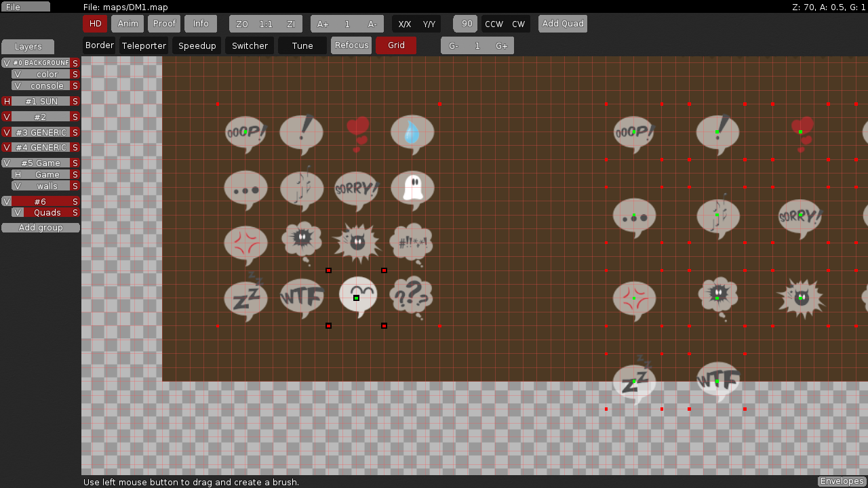
Task: Decrease grid size with G-
Action: tap(453, 45)
